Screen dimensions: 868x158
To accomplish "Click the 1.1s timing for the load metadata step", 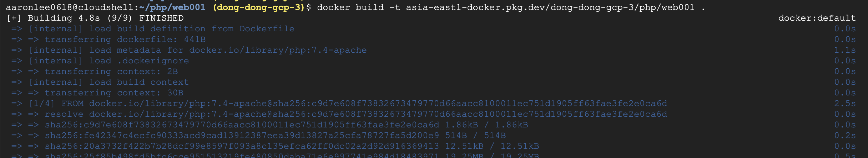I will 845,50.
